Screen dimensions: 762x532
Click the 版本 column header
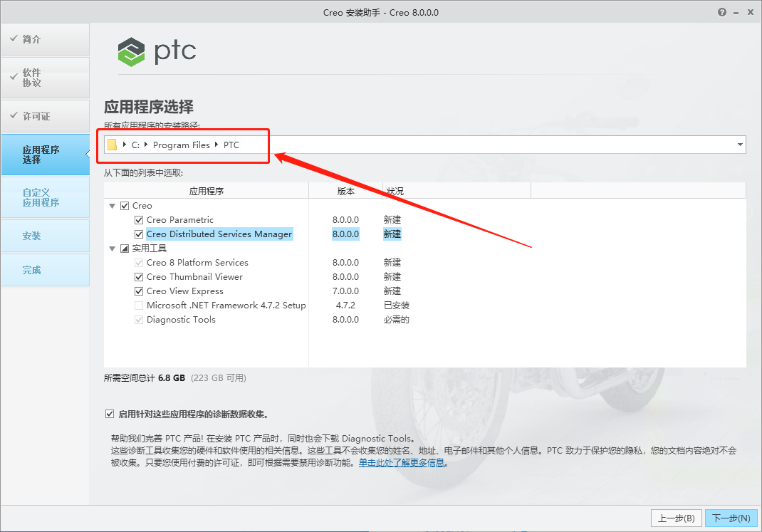tap(345, 191)
